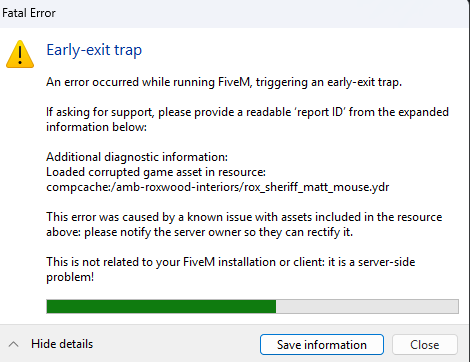Click the notify the server owner line
Image resolution: width=470 pixels, height=362 pixels.
[x=199, y=232]
